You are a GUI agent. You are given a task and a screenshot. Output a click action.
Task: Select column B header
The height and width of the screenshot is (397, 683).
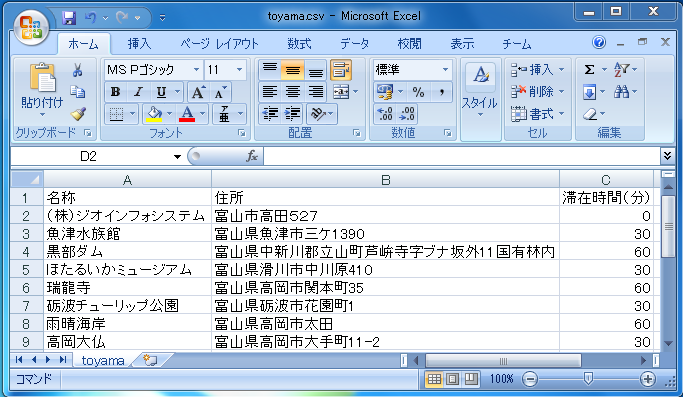click(385, 180)
